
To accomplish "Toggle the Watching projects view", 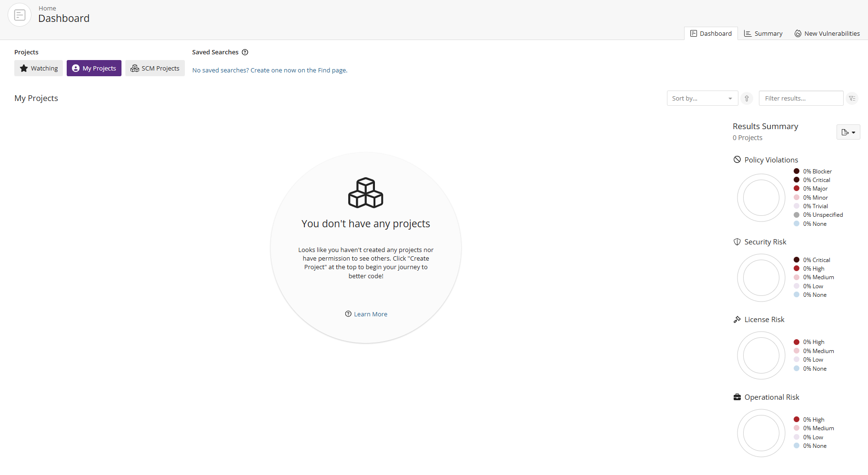I will [x=39, y=68].
